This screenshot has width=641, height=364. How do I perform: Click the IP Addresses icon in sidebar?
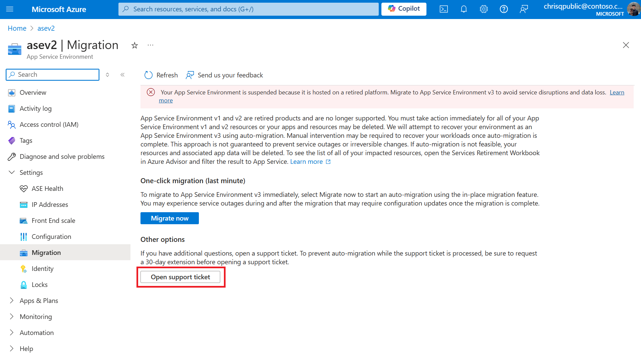tap(24, 204)
